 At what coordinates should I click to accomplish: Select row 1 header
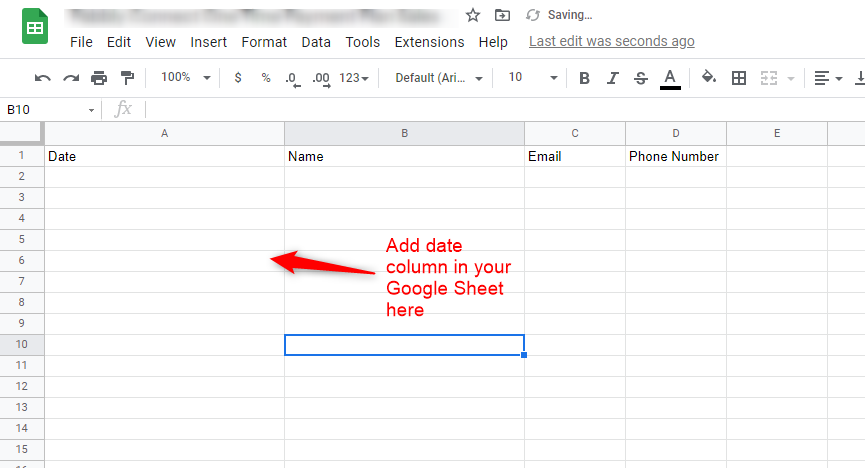[x=22, y=156]
